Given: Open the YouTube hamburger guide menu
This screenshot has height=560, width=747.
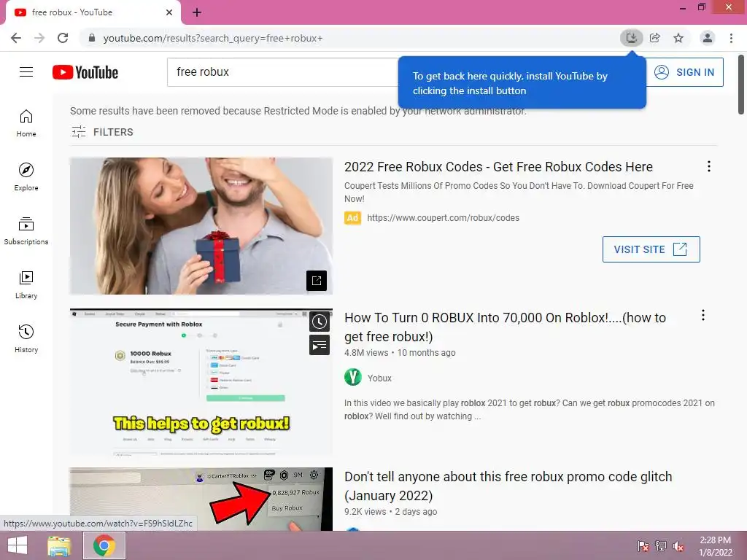Looking at the screenshot, I should (26, 72).
